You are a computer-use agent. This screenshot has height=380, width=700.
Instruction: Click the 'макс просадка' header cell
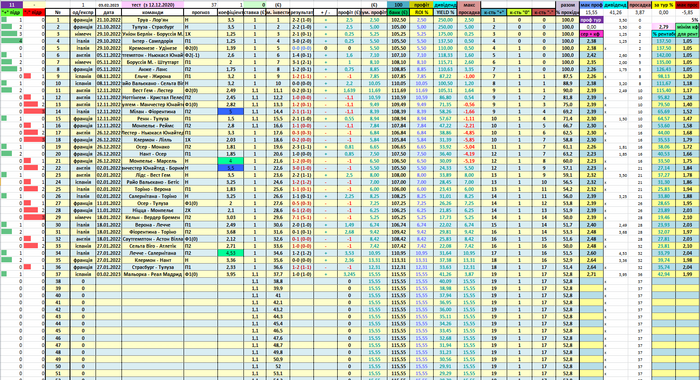(469, 9)
